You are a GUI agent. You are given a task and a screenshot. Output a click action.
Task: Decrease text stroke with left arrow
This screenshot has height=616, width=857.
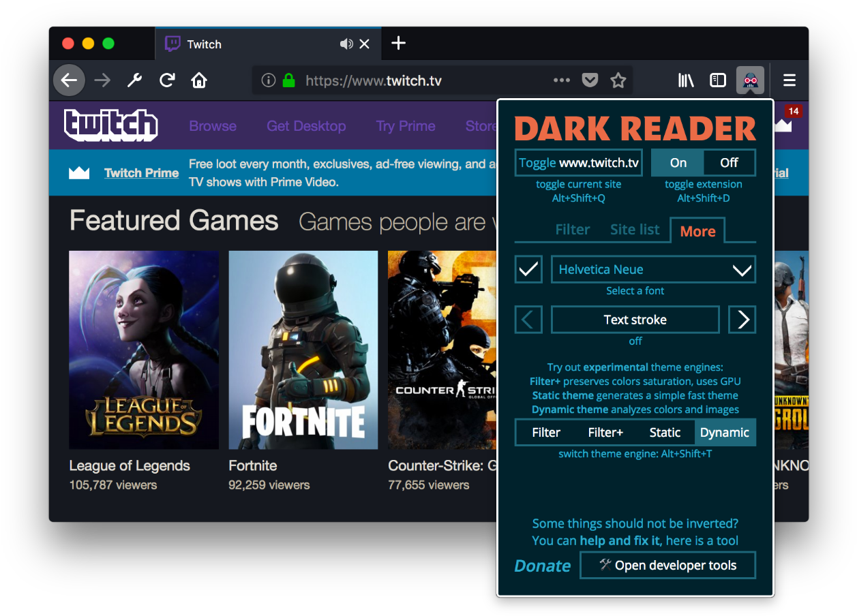[x=528, y=320]
